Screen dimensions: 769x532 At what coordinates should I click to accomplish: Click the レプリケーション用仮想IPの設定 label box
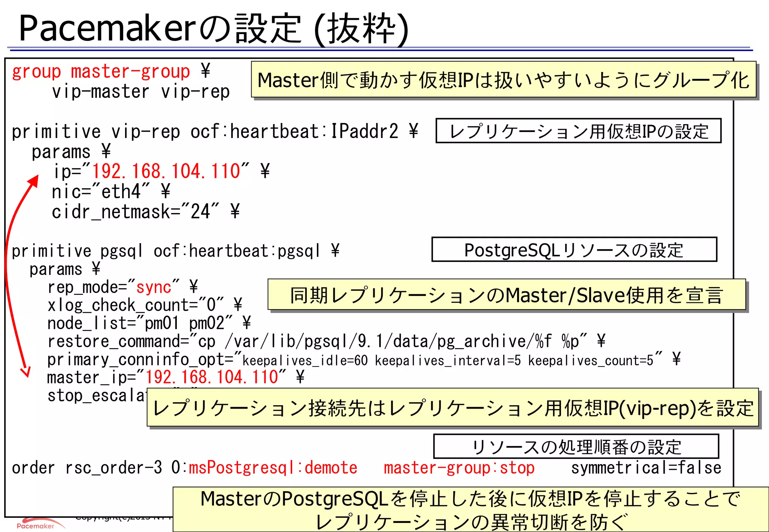coord(578,131)
